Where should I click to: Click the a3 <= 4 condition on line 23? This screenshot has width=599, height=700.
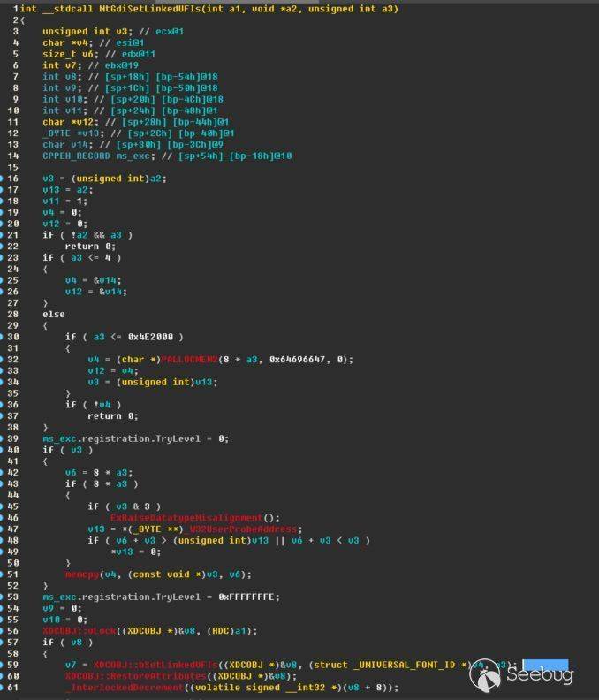[x=90, y=257]
